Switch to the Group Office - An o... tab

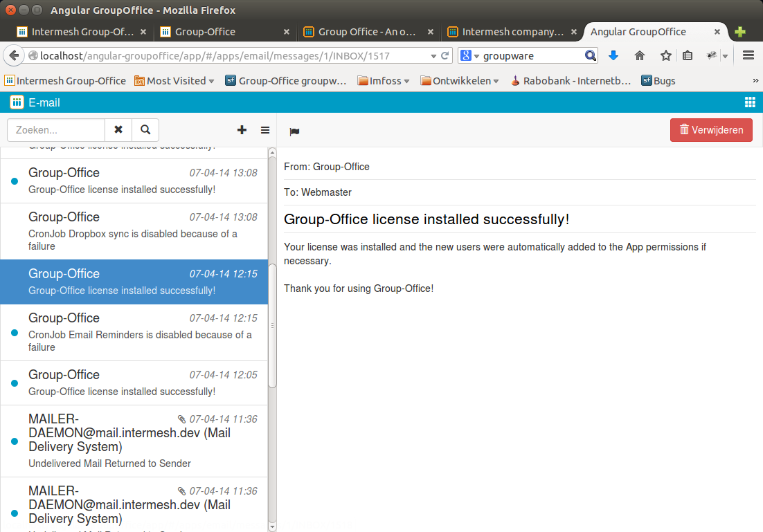pyautogui.click(x=367, y=32)
